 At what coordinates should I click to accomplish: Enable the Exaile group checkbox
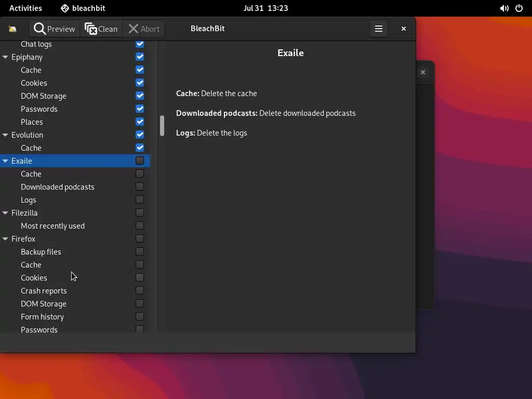point(140,161)
